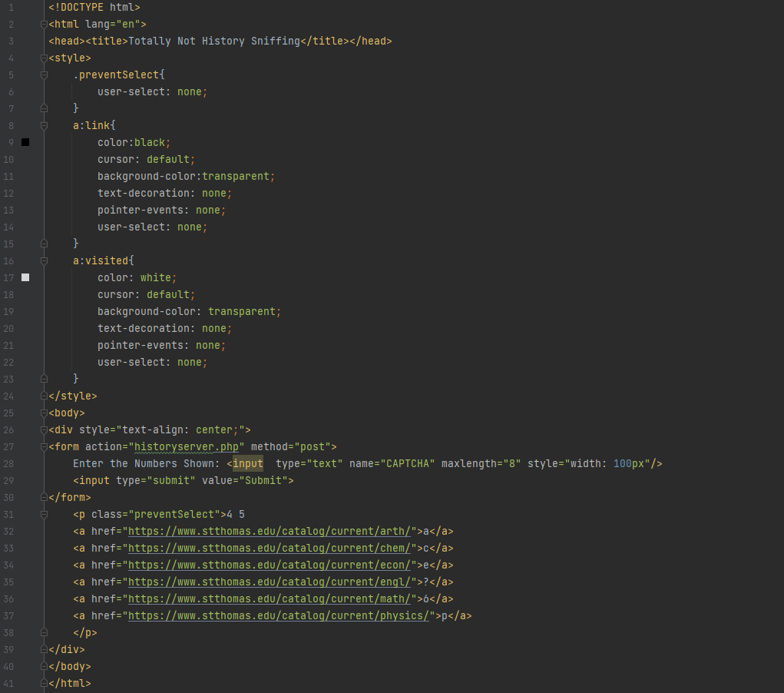Click the white color preview swatch for a:visited
The height and width of the screenshot is (693, 784).
click(25, 277)
